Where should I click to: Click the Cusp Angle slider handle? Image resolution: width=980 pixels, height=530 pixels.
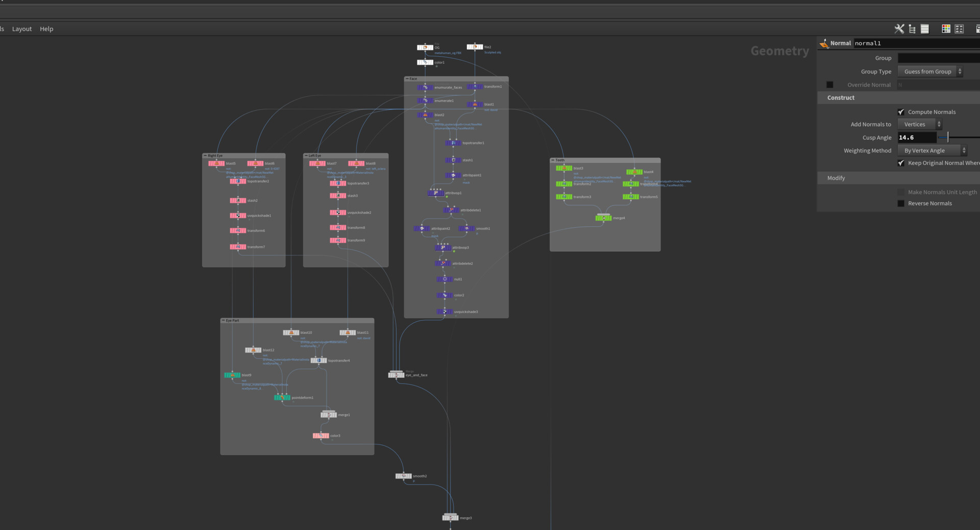948,137
